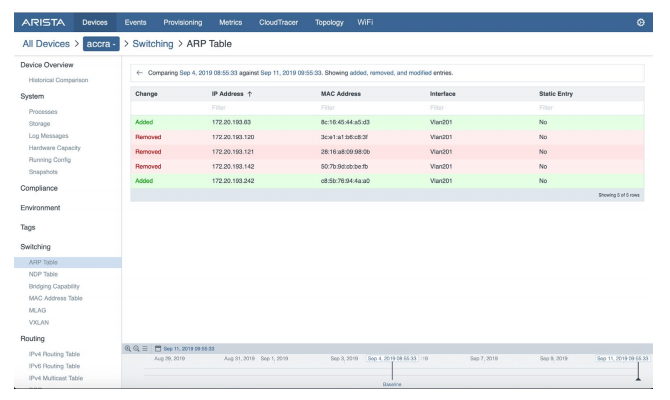Open the Sep 11, 2019 comparison date selector
The width and height of the screenshot is (670, 400).
coord(291,73)
